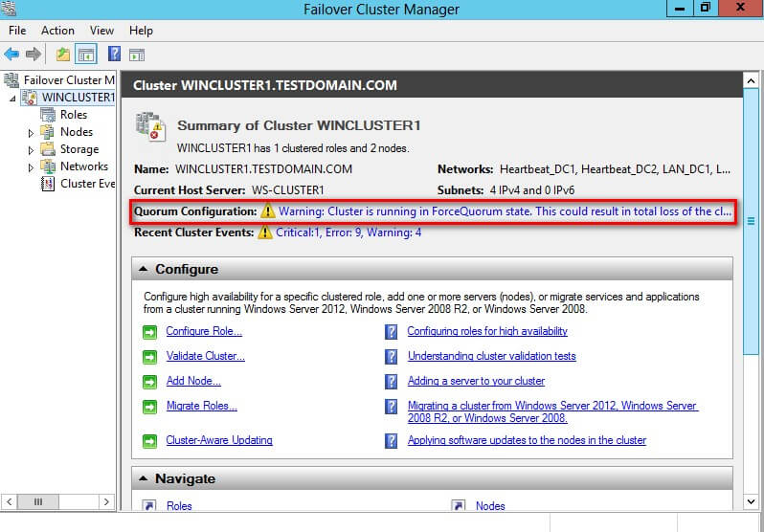
Task: Click green arrow icon beside Migrate Roles
Action: (149, 407)
